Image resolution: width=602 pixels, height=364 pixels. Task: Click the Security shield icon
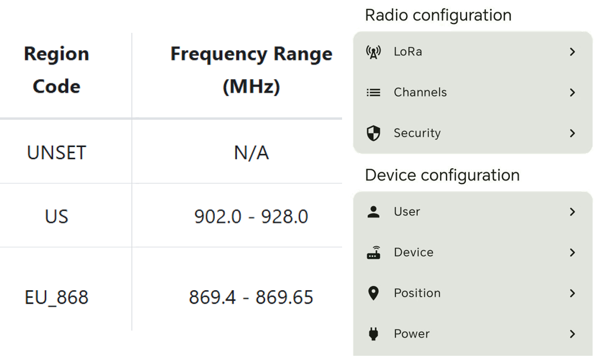point(373,134)
